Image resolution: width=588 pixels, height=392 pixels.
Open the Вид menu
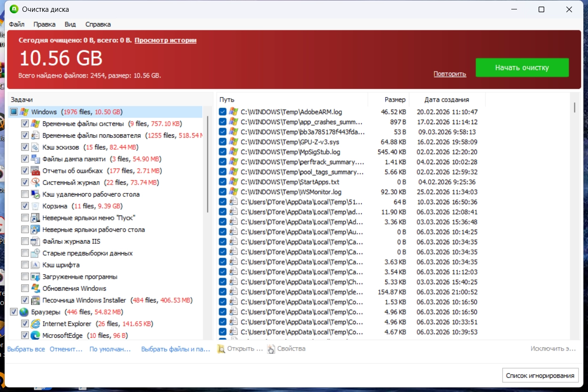70,24
